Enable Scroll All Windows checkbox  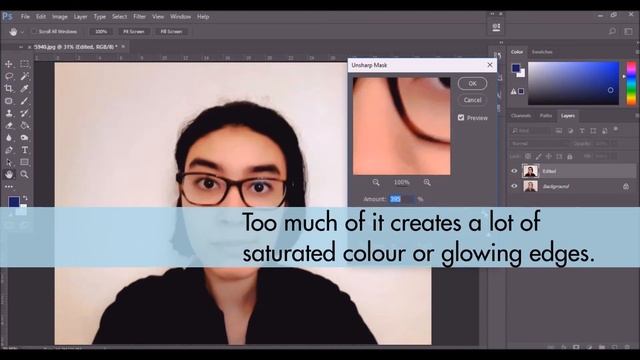tap(34, 31)
